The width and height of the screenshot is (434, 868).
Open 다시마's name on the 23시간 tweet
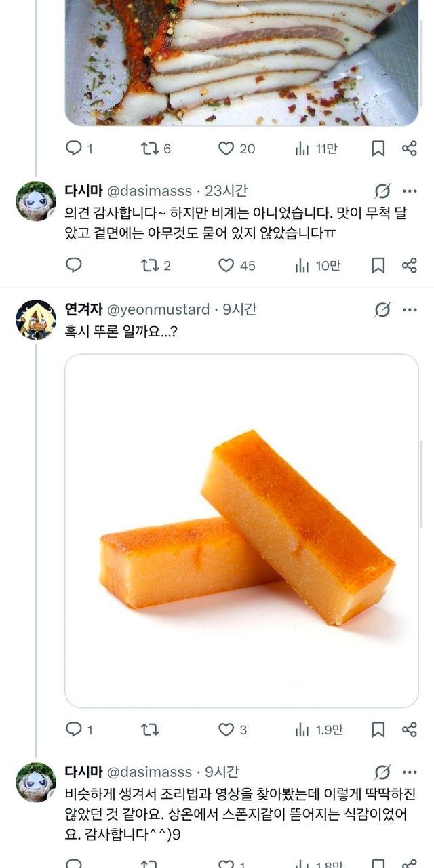[83, 191]
